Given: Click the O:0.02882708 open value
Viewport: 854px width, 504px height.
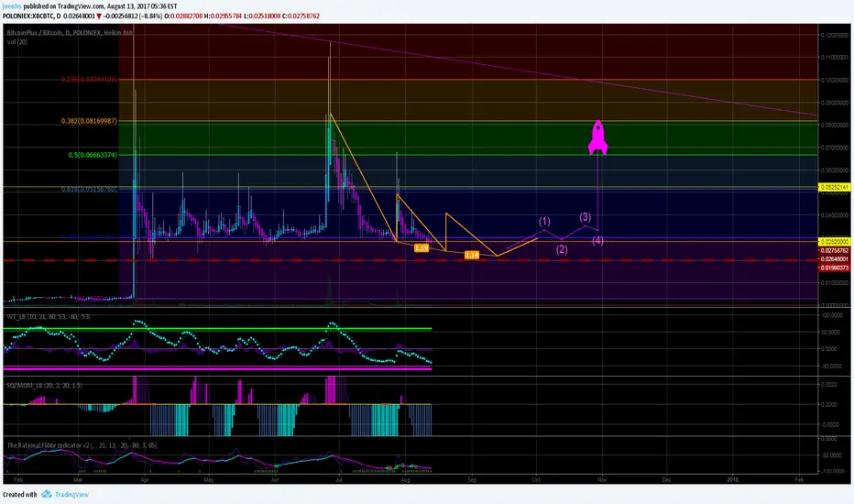Looking at the screenshot, I should click(x=184, y=16).
